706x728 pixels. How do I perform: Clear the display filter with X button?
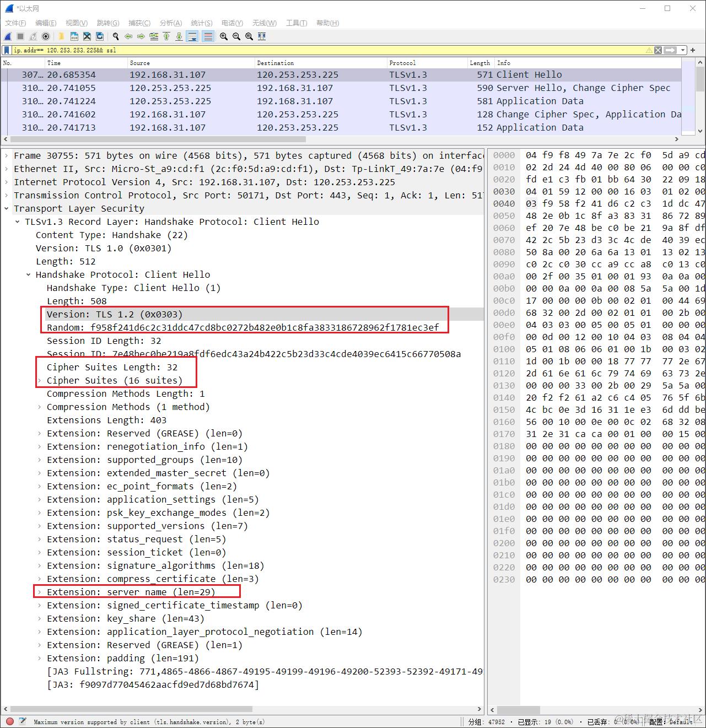tap(658, 50)
